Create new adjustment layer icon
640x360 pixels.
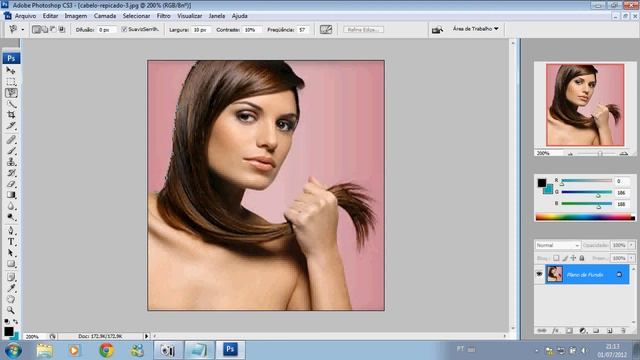(x=582, y=330)
